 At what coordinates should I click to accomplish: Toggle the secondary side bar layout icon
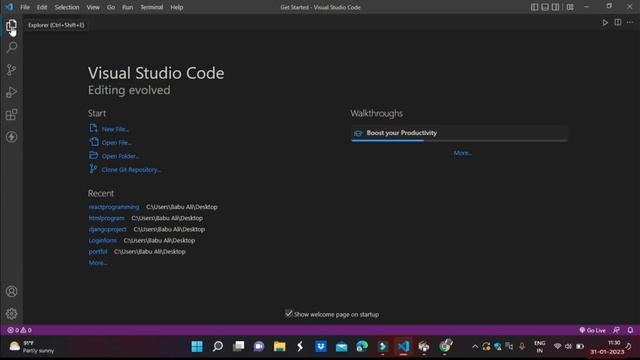556,7
